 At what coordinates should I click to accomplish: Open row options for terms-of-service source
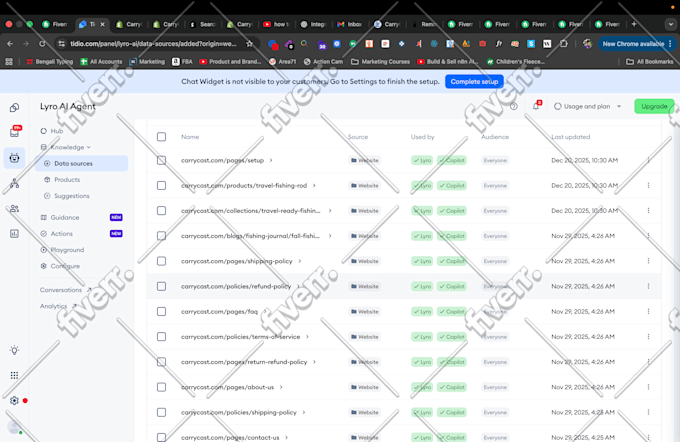pyautogui.click(x=648, y=337)
